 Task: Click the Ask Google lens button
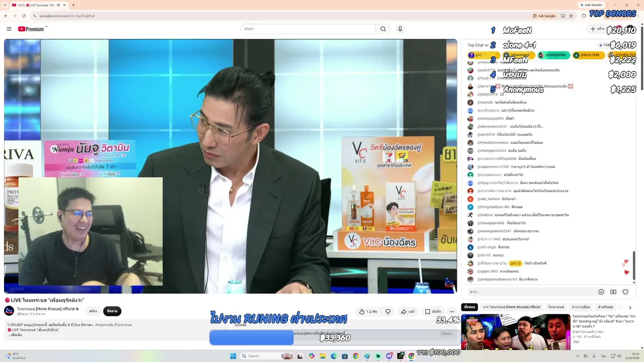pos(544,16)
